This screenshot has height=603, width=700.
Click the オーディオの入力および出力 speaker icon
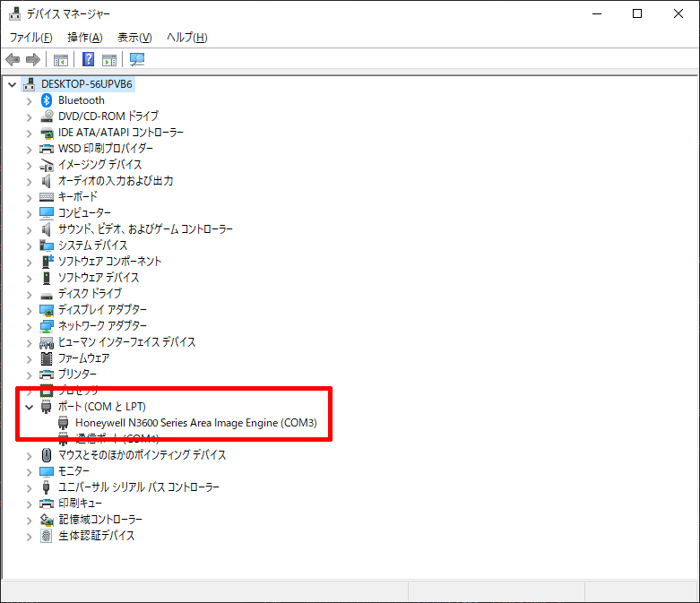46,181
